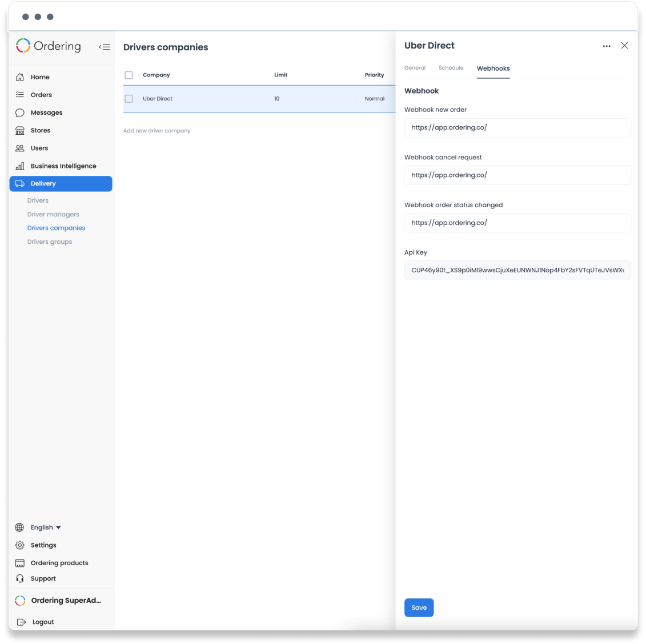Save the webhook settings

click(x=419, y=607)
